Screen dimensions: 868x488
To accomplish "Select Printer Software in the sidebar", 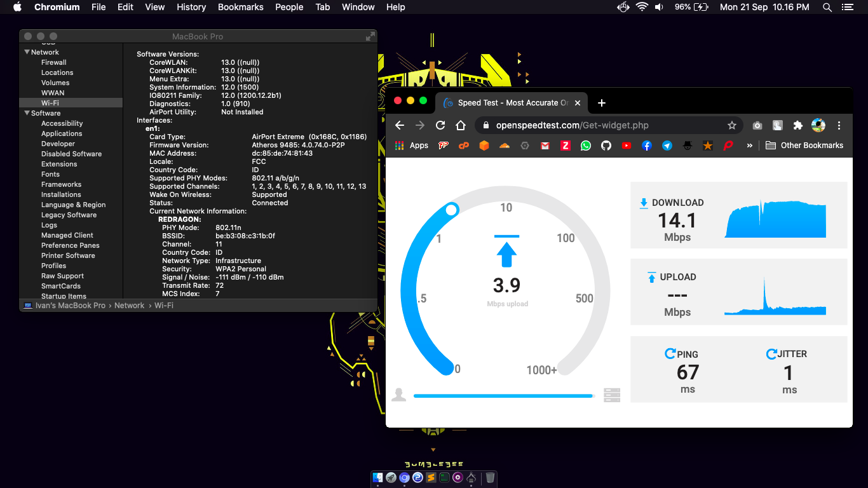I will pyautogui.click(x=68, y=255).
